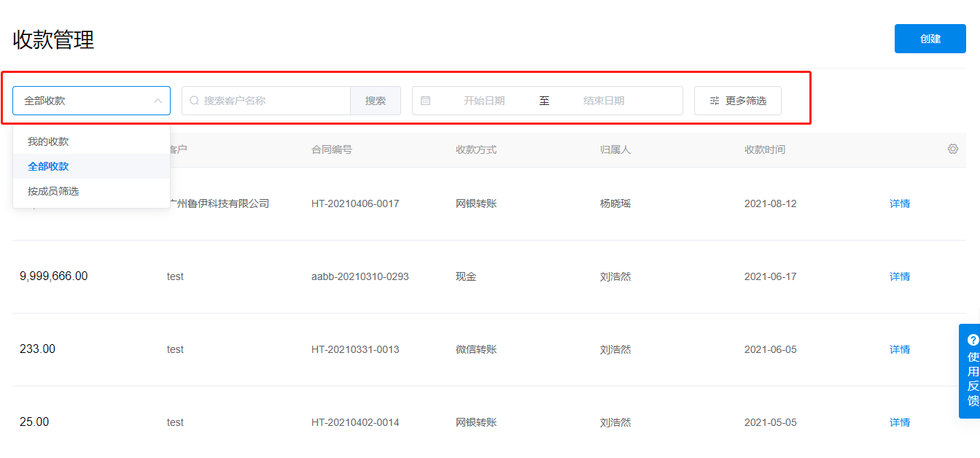Collapse the 全部收款 dropdown arrow

[x=157, y=101]
